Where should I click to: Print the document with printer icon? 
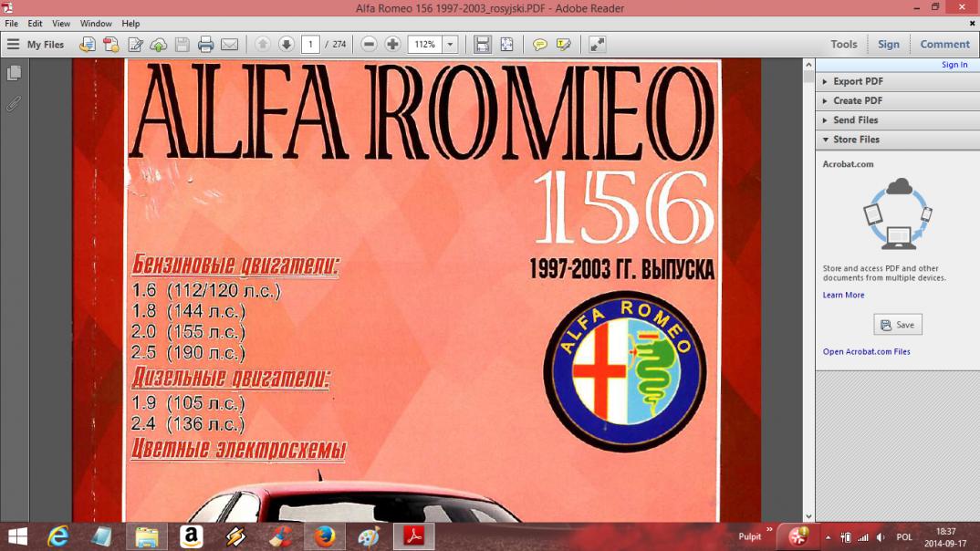click(205, 45)
